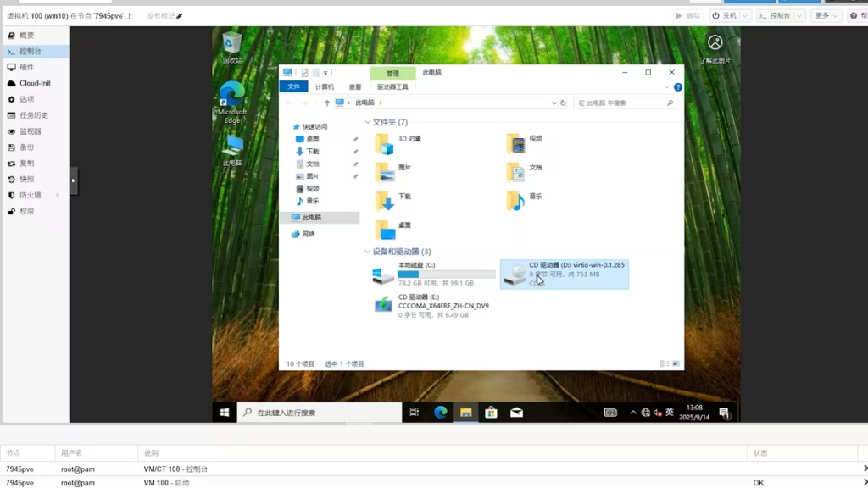This screenshot has height=488, width=868.
Task: Collapse the 文件夹 (7) group
Action: [x=368, y=122]
